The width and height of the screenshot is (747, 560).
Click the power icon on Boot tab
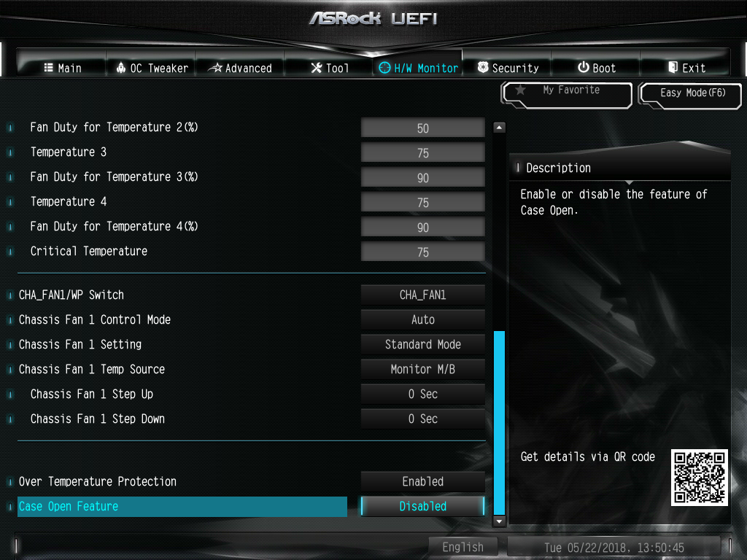pyautogui.click(x=584, y=67)
